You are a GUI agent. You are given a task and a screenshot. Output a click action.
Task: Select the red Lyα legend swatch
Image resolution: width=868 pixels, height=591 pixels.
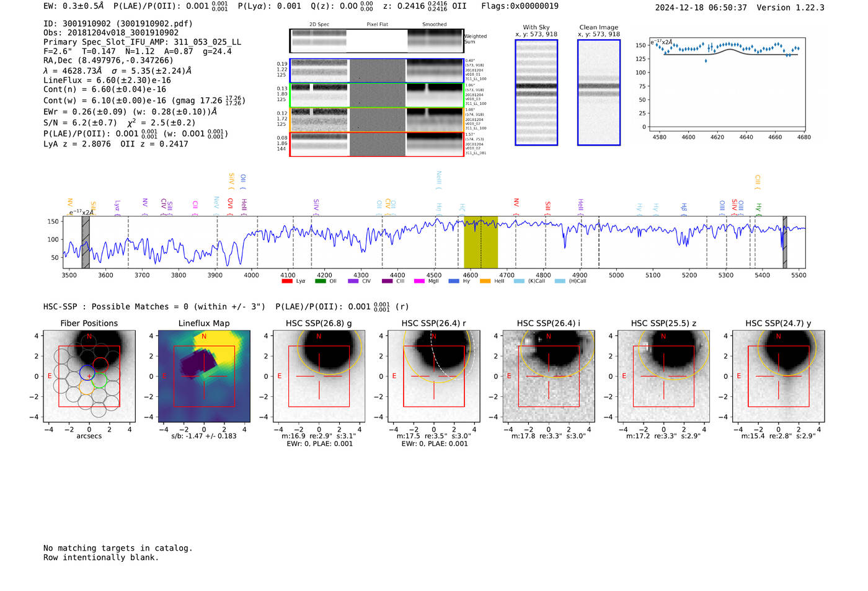287,281
